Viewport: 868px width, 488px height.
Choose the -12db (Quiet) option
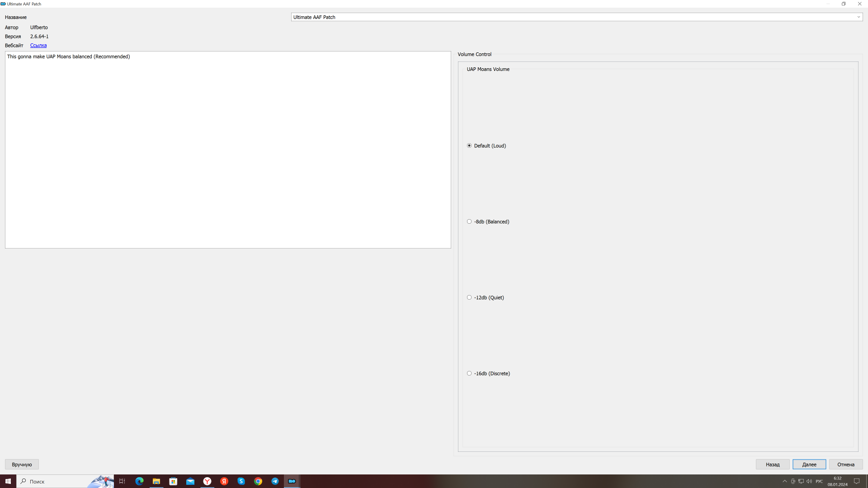pyautogui.click(x=469, y=297)
